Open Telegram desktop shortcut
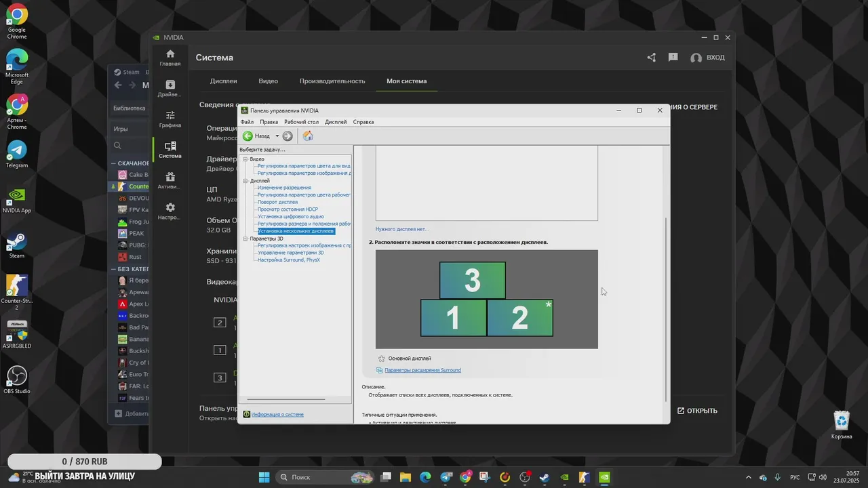This screenshot has width=868, height=488. click(17, 154)
